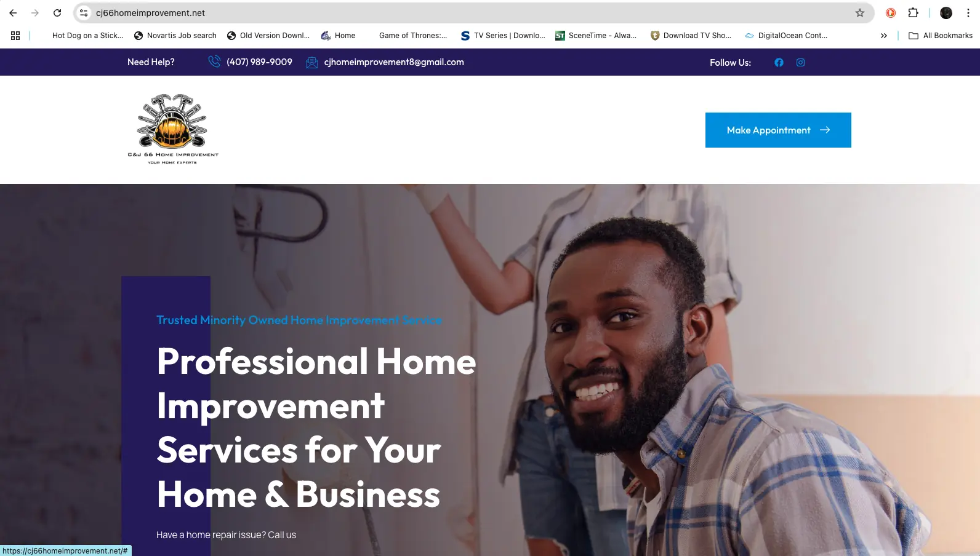This screenshot has width=980, height=556.
Task: Click the phone icon beside (407) 989-9009
Action: point(214,62)
